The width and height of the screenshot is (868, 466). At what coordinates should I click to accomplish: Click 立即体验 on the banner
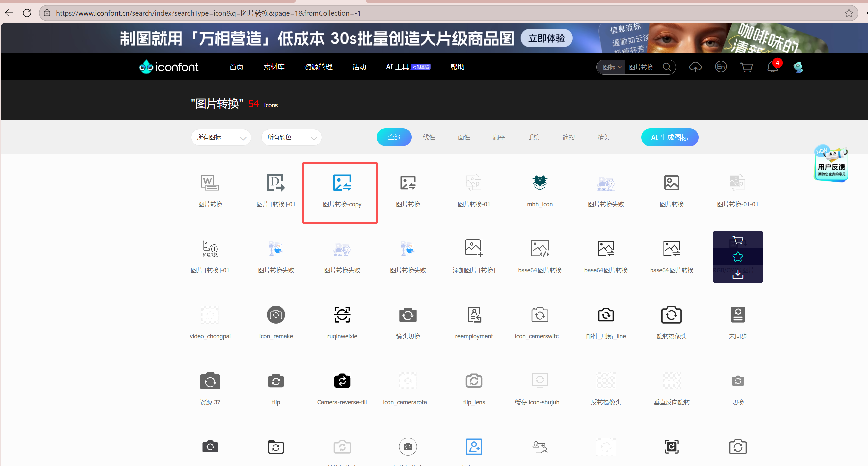[546, 38]
